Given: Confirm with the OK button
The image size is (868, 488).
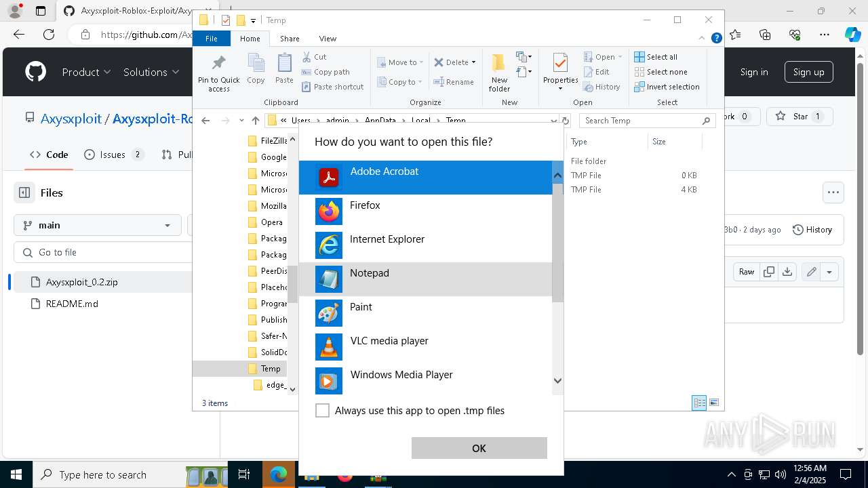Looking at the screenshot, I should click(479, 448).
